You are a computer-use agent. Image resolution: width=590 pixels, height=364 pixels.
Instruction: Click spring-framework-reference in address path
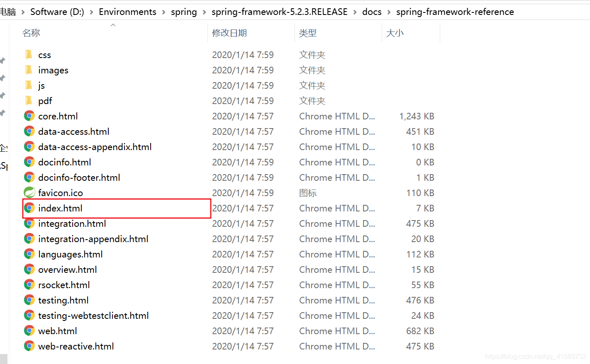[x=455, y=12]
